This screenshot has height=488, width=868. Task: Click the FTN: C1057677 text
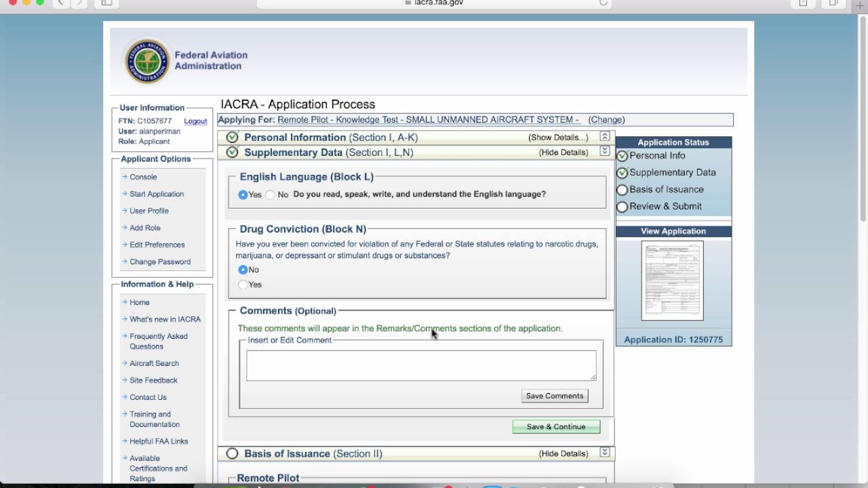(145, 121)
